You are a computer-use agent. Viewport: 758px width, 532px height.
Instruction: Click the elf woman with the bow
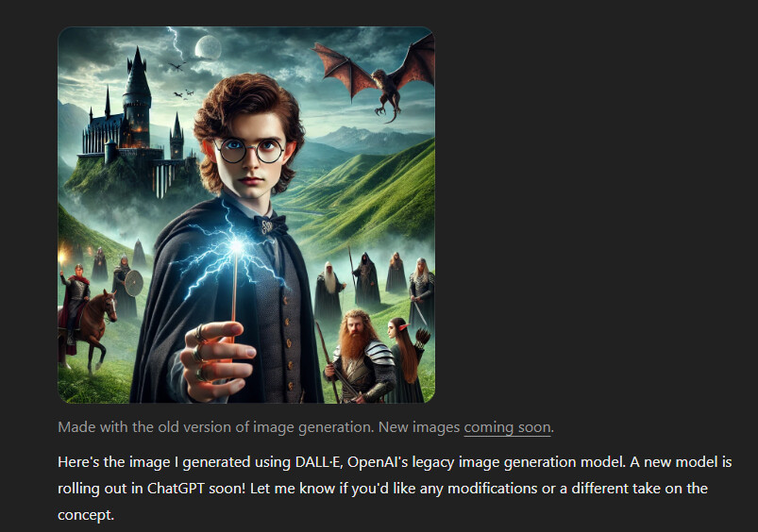[x=405, y=358]
